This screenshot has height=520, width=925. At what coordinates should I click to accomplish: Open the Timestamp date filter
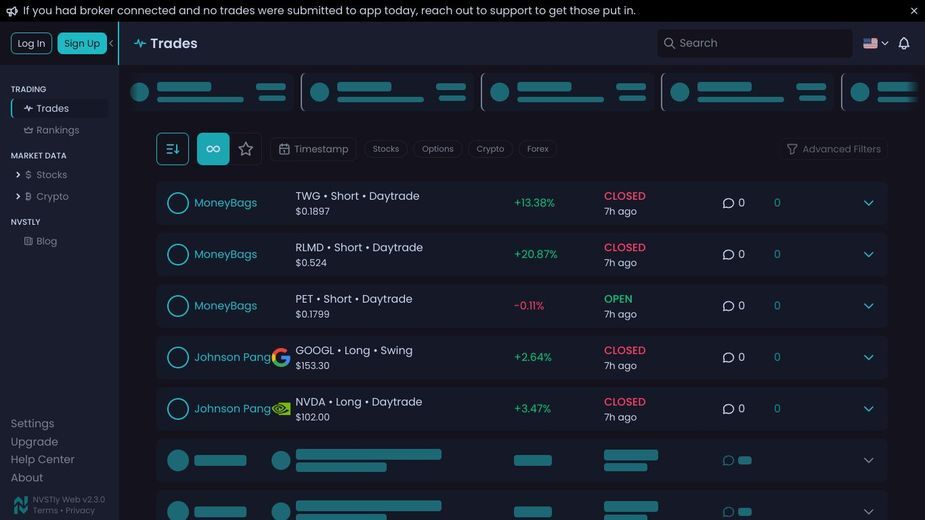313,149
